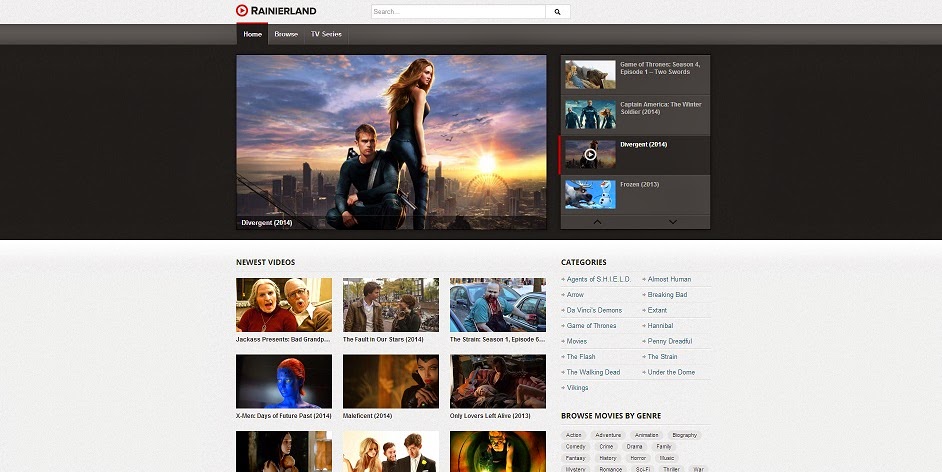Click the search magnifier button
Screen dimensions: 942x472
558,11
